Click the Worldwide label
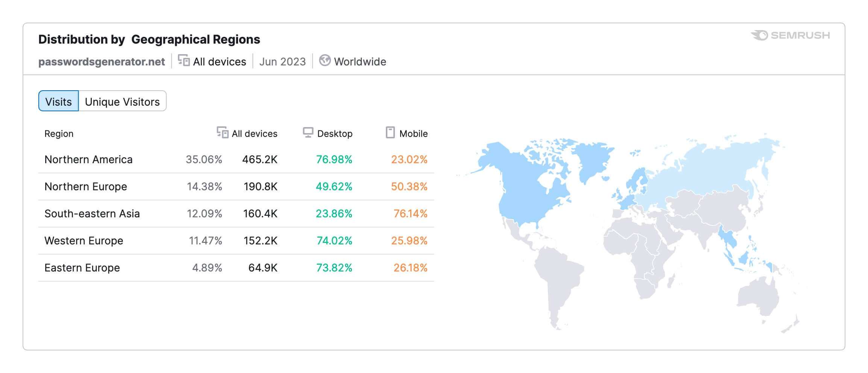The image size is (868, 373). 360,62
